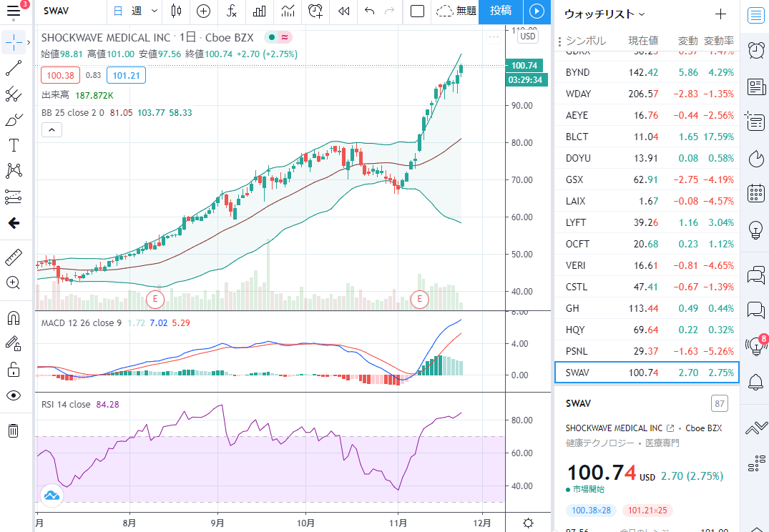Select the prediction and measurement tools
769x532 pixels.
[x=14, y=197]
